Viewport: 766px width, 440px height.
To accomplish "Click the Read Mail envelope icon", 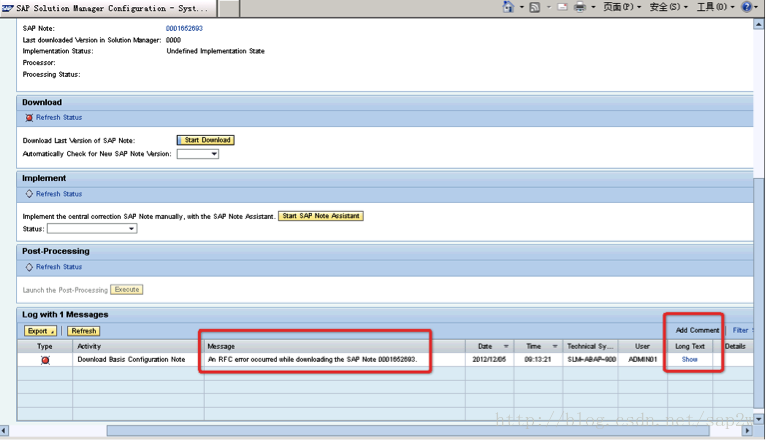I will [562, 7].
